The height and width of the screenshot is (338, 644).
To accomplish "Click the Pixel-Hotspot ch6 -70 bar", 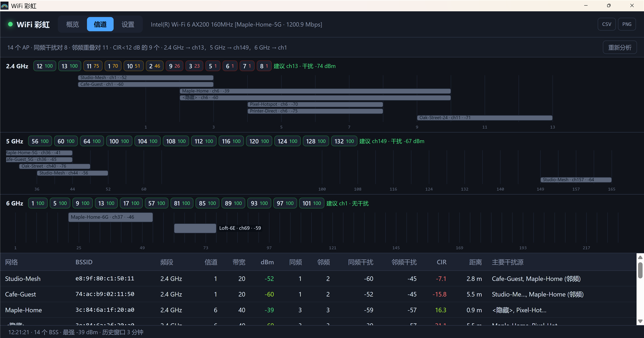I will tap(315, 104).
